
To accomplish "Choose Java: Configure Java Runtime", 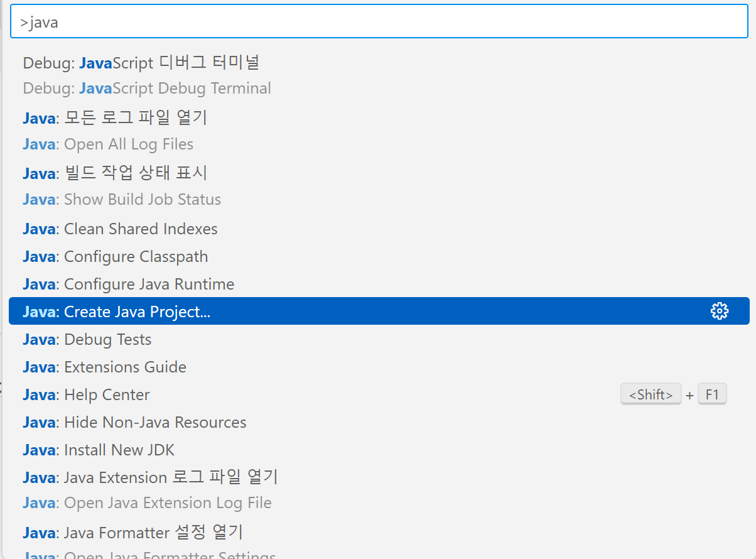I will click(379, 284).
